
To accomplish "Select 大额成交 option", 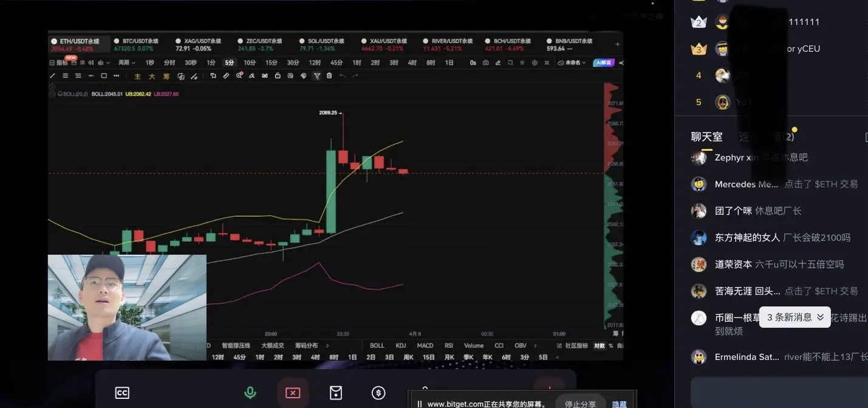I will 273,345.
